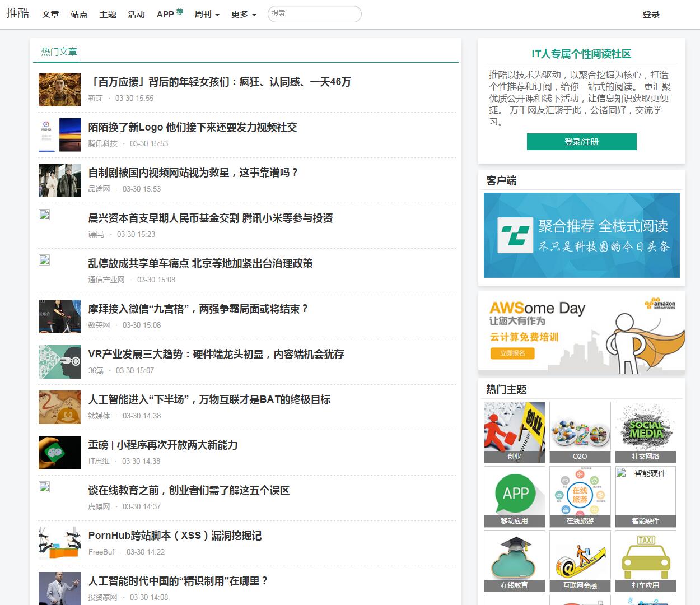Viewport: 700px width, 605px height.
Task: Click the source name FreeBuf
Action: tap(101, 552)
